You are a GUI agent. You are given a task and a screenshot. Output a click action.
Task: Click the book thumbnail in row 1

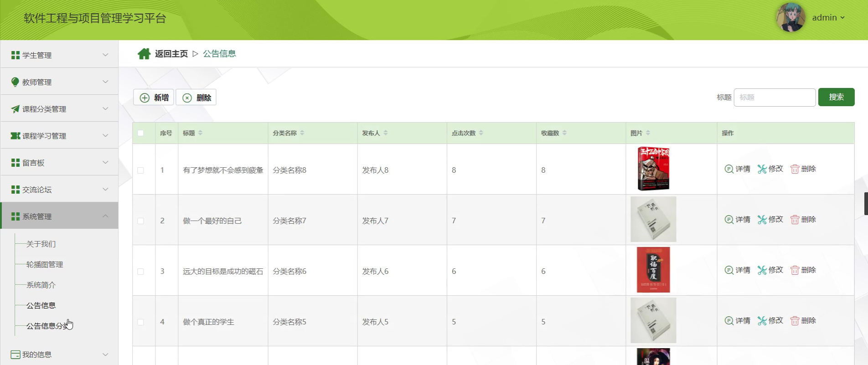click(653, 169)
